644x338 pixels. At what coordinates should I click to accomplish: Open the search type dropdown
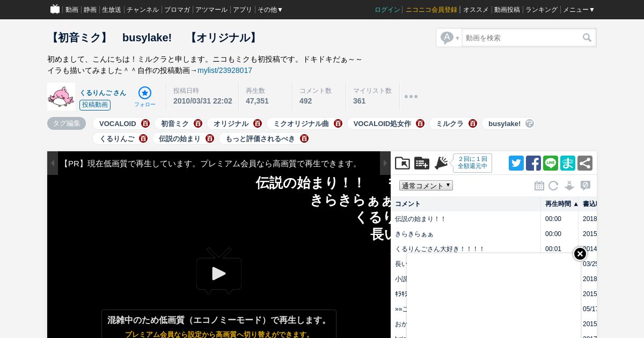450,38
